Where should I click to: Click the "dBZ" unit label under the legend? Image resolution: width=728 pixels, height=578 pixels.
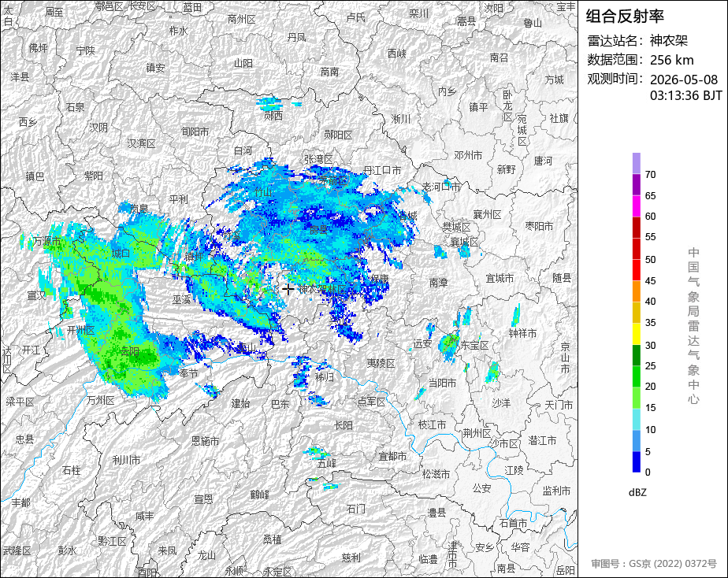[637, 493]
